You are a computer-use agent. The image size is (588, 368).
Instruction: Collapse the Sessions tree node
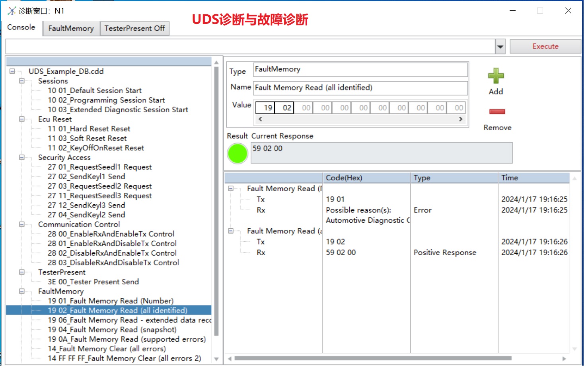[22, 81]
